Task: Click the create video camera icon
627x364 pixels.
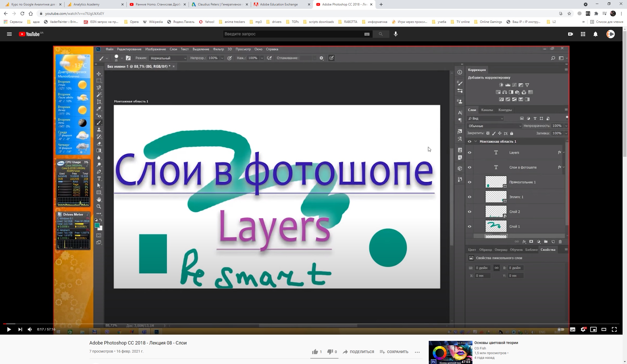Action: (x=570, y=34)
